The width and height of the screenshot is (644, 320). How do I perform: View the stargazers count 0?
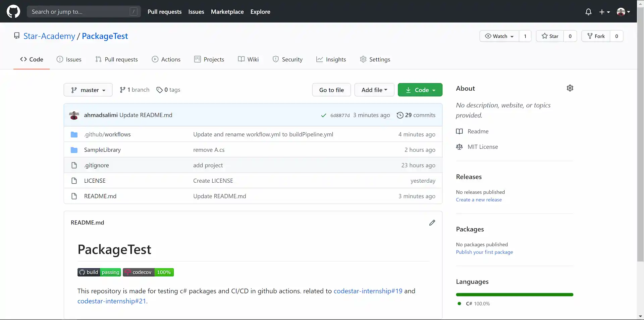(570, 36)
